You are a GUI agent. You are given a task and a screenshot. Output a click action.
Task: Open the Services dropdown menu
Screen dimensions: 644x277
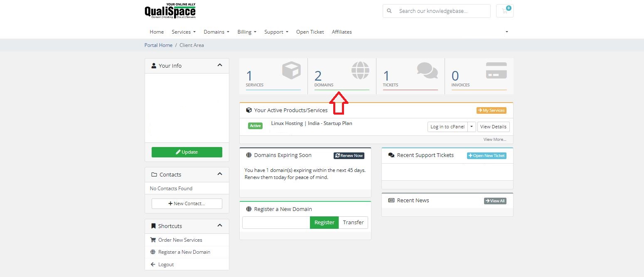click(183, 32)
